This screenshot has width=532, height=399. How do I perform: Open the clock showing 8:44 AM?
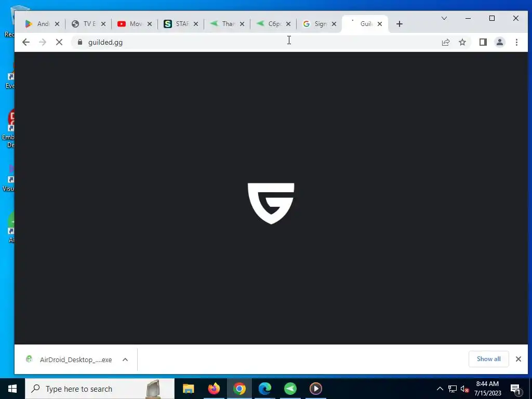487,389
